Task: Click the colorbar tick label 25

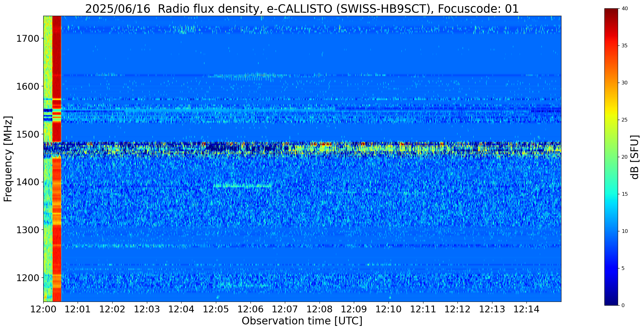Action: tap(625, 120)
